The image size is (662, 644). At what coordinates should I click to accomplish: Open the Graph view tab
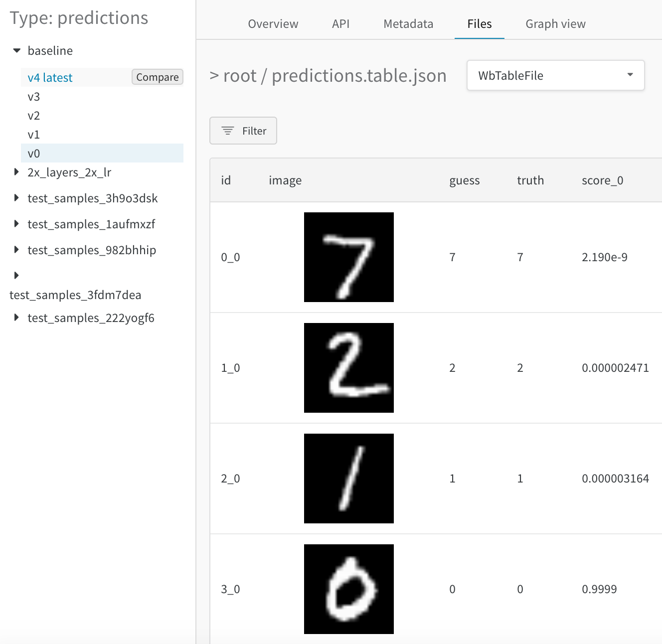555,23
